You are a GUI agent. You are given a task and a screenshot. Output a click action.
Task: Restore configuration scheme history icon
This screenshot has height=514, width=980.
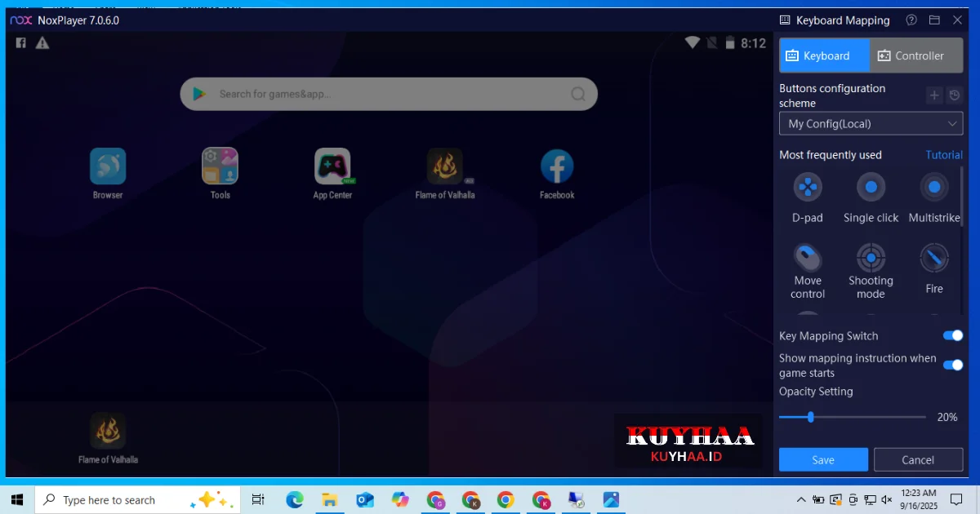click(x=955, y=95)
